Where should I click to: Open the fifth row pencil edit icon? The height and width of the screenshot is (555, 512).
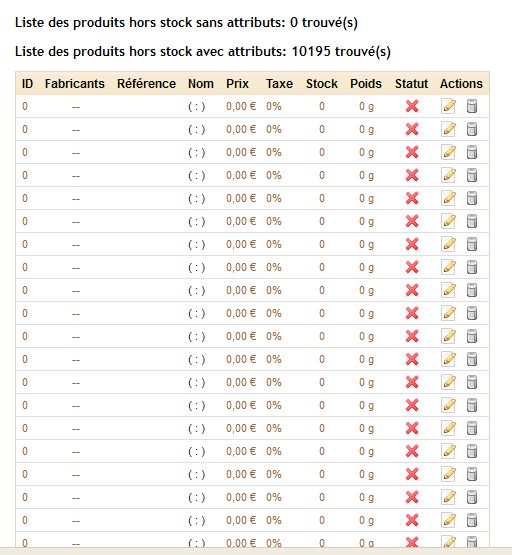[x=448, y=198]
